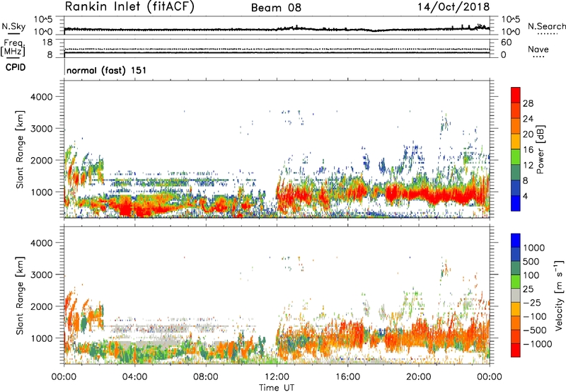Viewport: 566px width, 392px height.
Task: Select the "100" velocity colorbar label
Action: point(531,275)
